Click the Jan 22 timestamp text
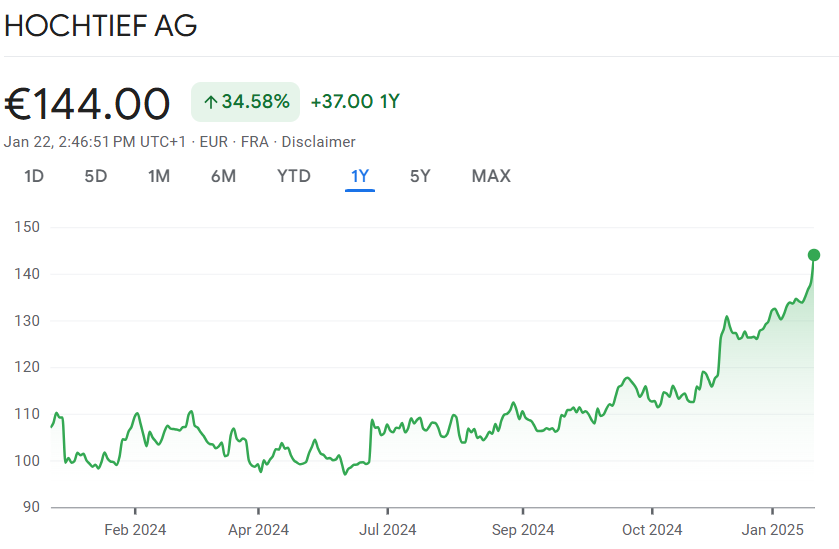 pyautogui.click(x=95, y=142)
